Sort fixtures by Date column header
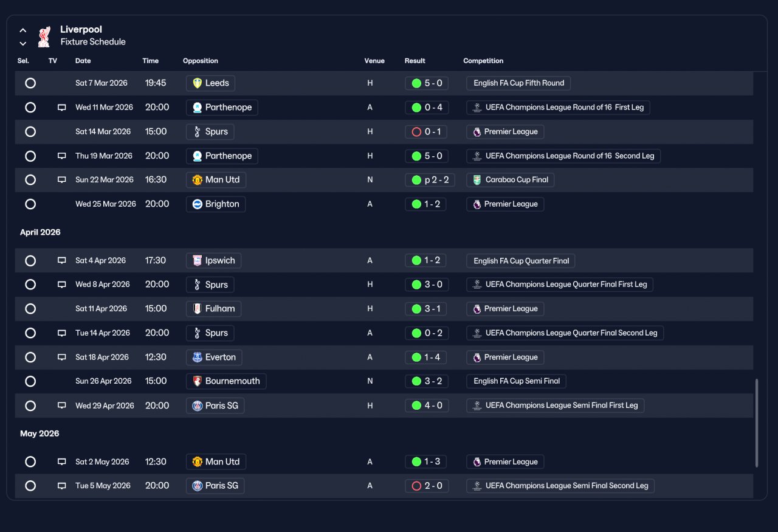 click(83, 61)
